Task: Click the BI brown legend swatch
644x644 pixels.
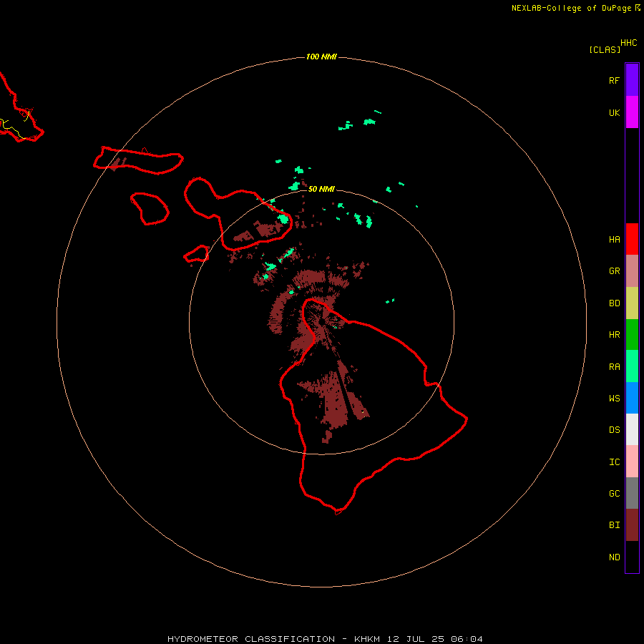Action: (632, 525)
